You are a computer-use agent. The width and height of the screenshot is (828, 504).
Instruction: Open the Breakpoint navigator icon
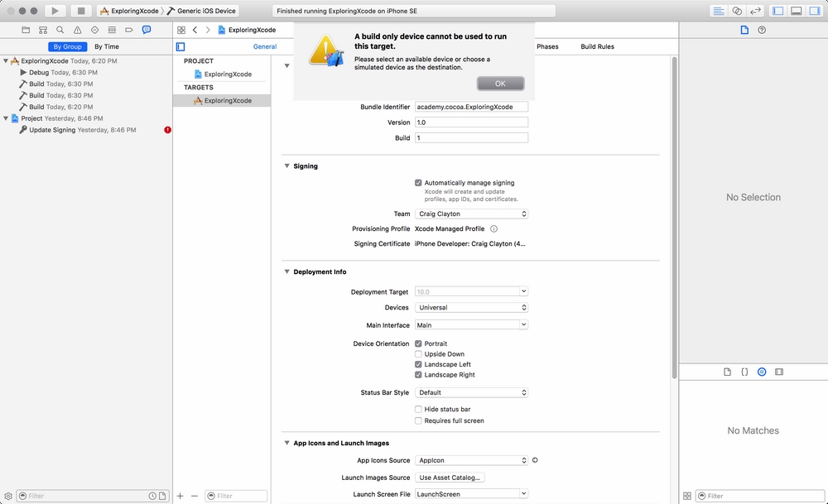click(x=129, y=30)
